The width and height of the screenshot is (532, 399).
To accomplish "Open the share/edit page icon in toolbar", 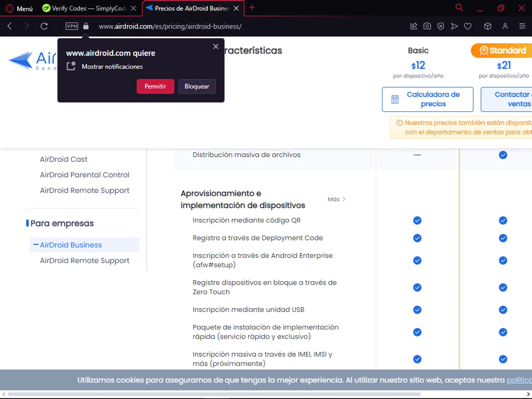I will [414, 26].
